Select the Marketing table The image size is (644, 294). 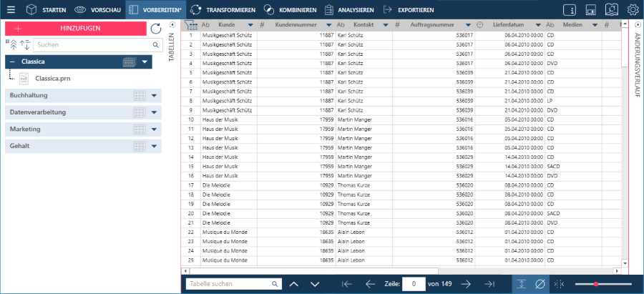click(84, 129)
